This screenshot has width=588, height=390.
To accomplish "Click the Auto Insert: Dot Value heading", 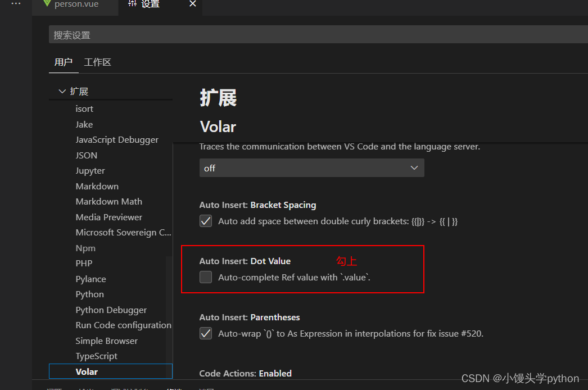I will (245, 261).
